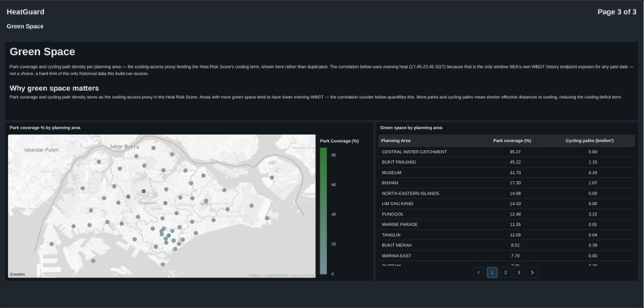Click Tanglin cycling paths value 0.04
644x308 pixels.
coord(592,235)
